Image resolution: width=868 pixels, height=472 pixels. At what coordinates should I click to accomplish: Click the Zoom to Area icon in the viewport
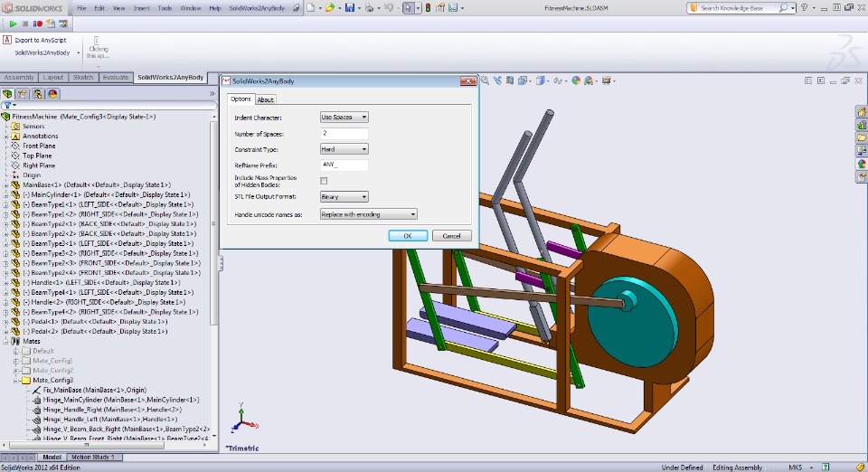485,80
